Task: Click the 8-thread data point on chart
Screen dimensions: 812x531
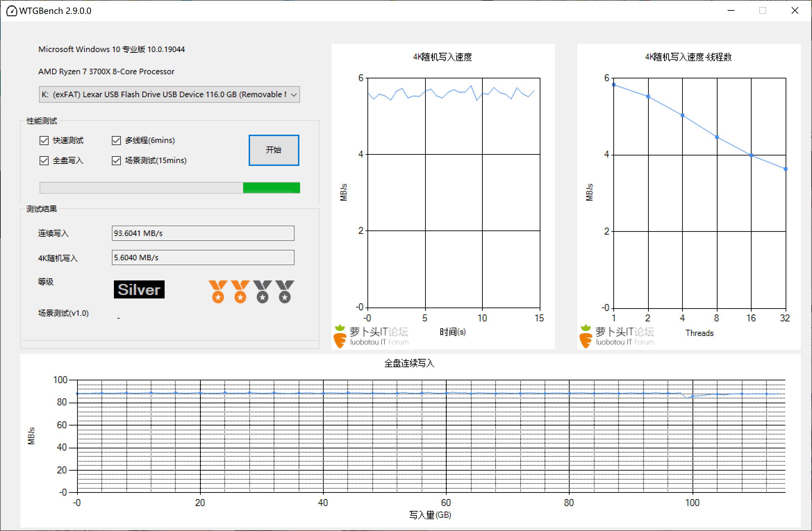Action: [x=717, y=137]
